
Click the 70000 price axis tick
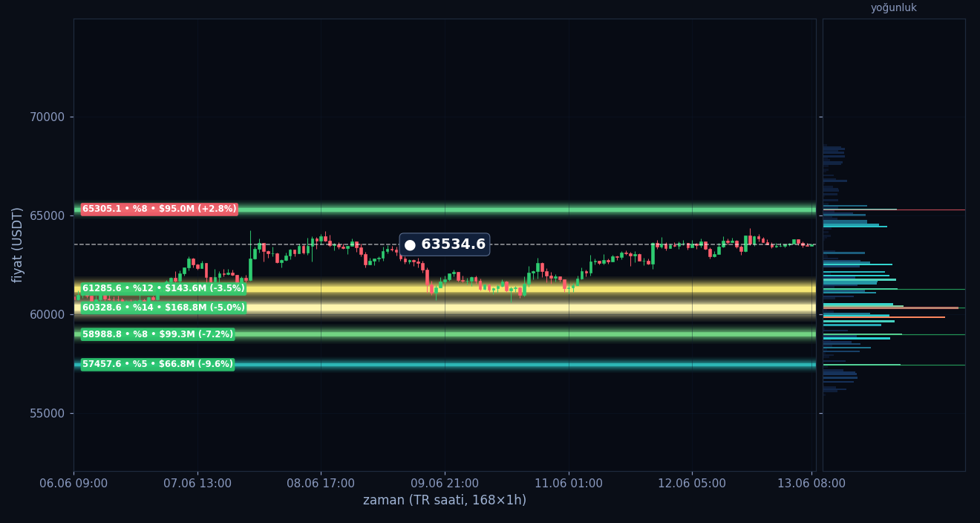coord(48,117)
